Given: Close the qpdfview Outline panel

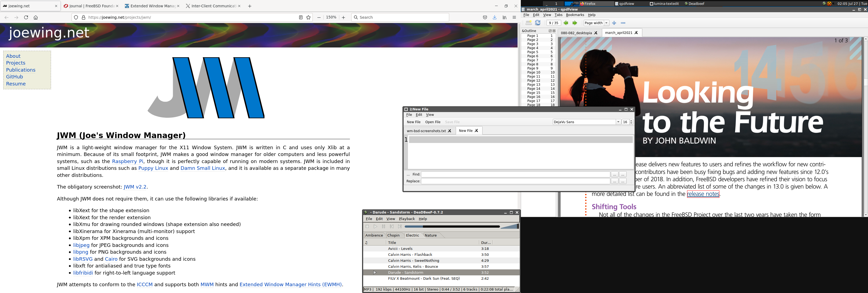Looking at the screenshot, I should (554, 31).
